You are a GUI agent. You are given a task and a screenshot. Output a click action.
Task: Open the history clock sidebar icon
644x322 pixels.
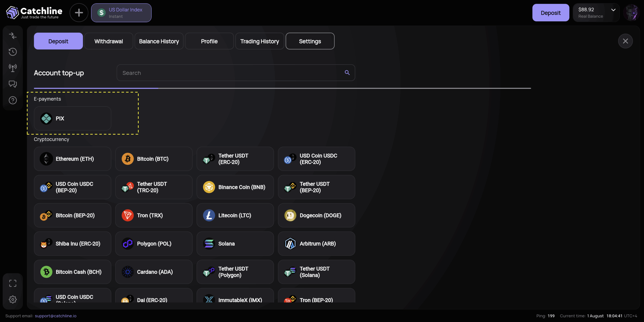click(13, 52)
